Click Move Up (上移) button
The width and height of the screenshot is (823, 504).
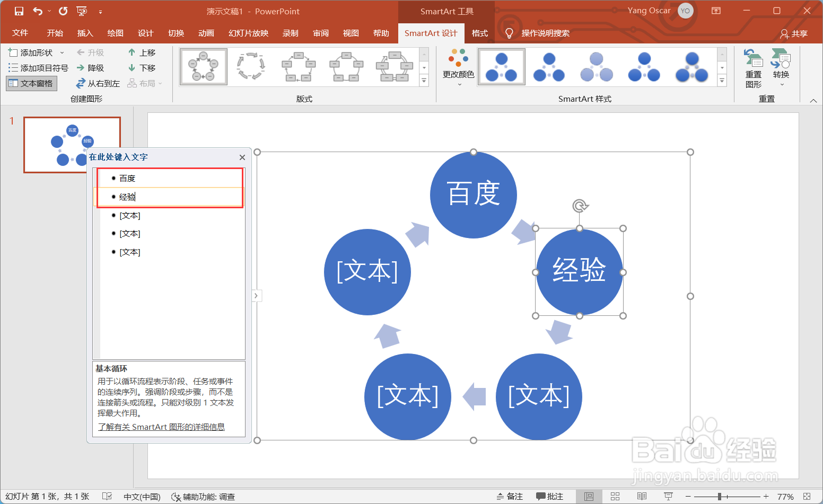pos(142,52)
